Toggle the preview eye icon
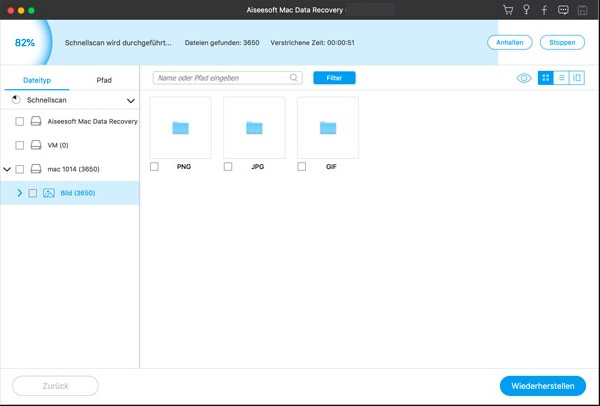 coord(524,78)
